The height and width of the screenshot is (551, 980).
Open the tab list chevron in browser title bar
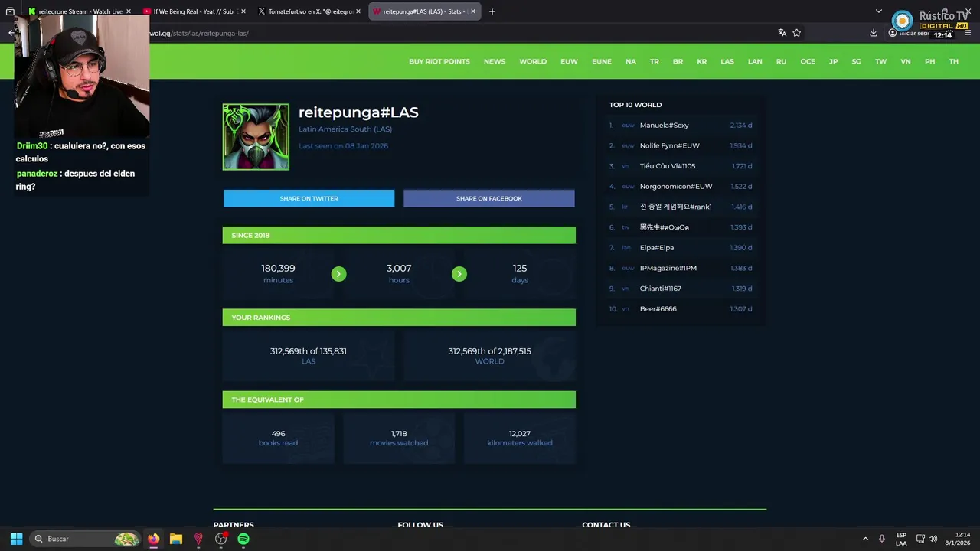point(878,11)
